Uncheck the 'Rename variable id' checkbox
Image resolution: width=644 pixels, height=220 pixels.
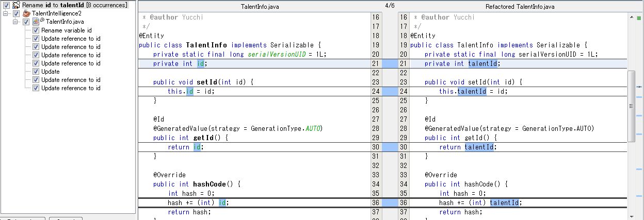[36, 30]
